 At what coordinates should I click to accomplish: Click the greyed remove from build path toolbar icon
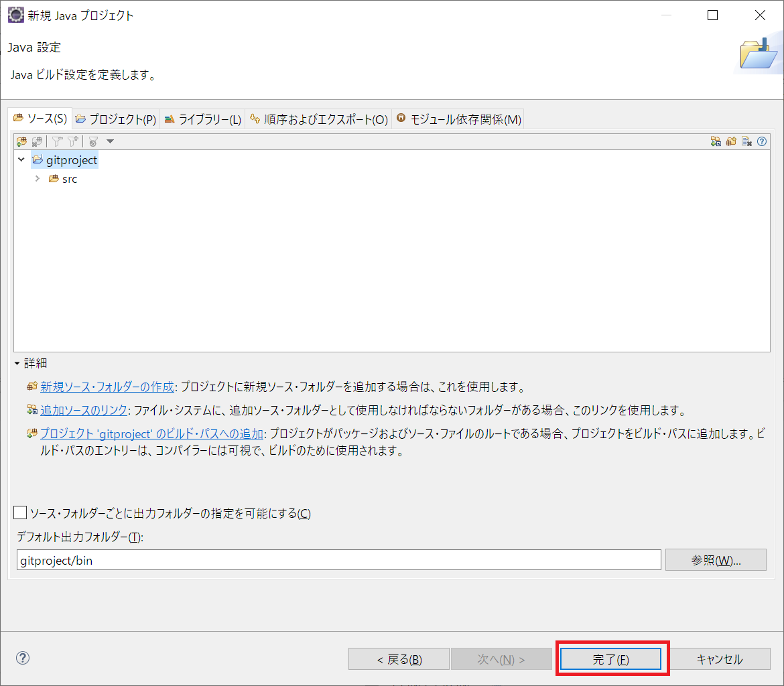[x=37, y=141]
